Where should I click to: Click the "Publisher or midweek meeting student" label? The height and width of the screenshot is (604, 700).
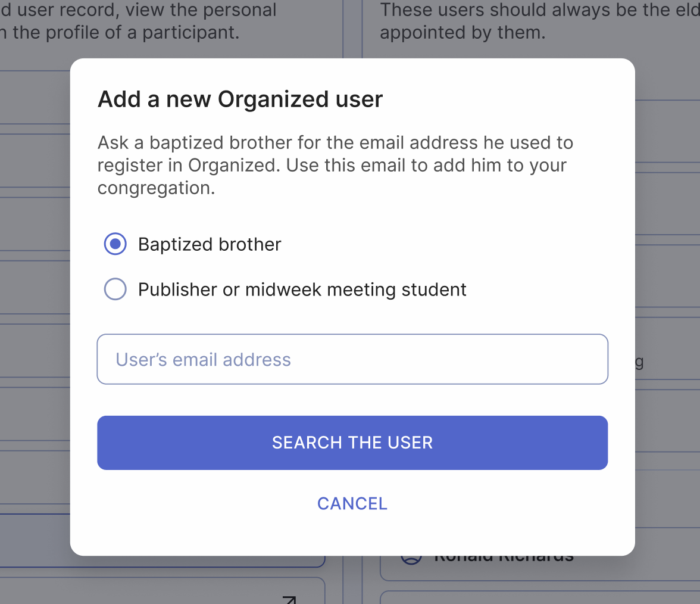tap(302, 289)
